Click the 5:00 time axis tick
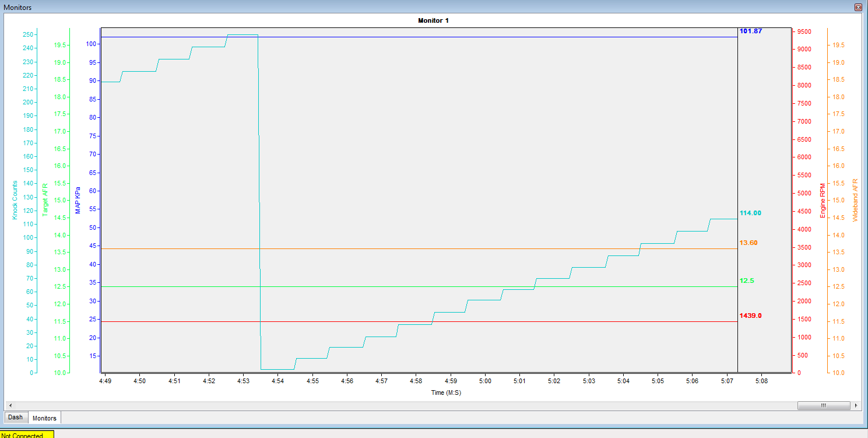Viewport: 868px width, 438px height. [x=485, y=381]
